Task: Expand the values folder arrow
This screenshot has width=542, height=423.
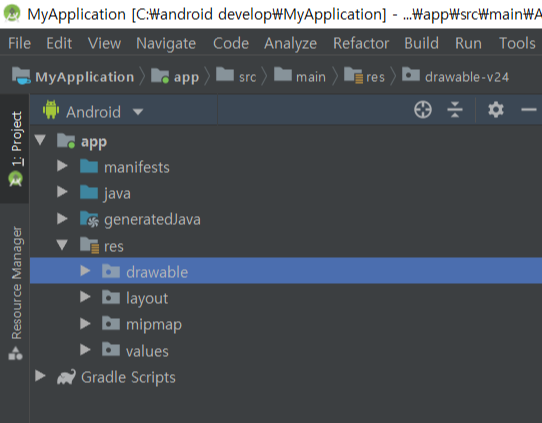Action: (85, 350)
